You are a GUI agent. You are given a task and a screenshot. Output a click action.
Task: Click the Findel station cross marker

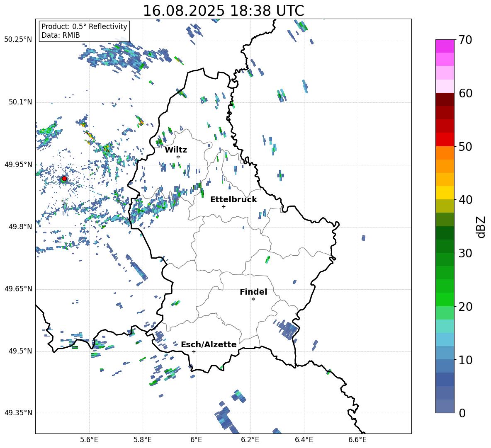[253, 299]
